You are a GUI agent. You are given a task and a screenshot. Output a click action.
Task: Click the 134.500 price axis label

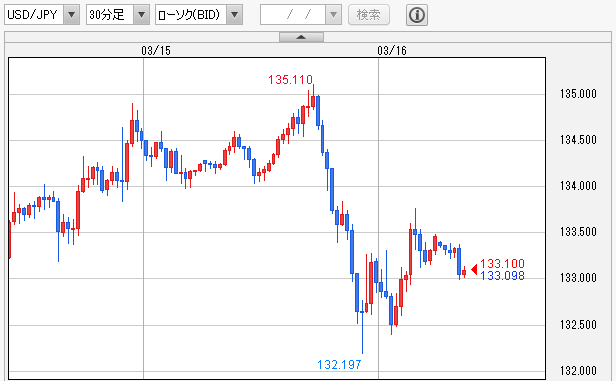coord(578,140)
